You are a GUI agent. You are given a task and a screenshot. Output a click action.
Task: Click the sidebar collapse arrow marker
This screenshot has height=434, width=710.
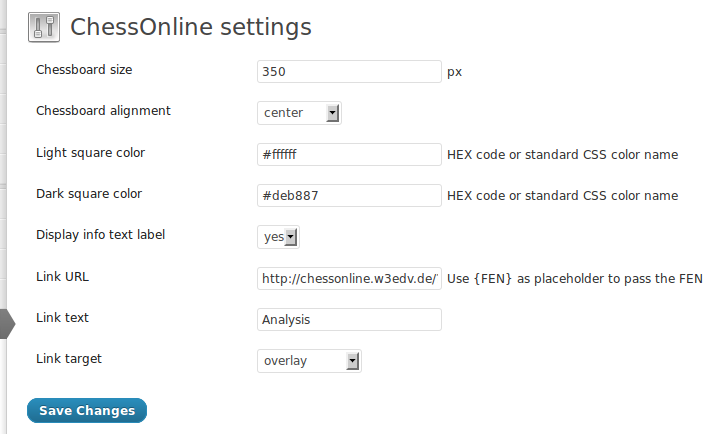[x=8, y=323]
